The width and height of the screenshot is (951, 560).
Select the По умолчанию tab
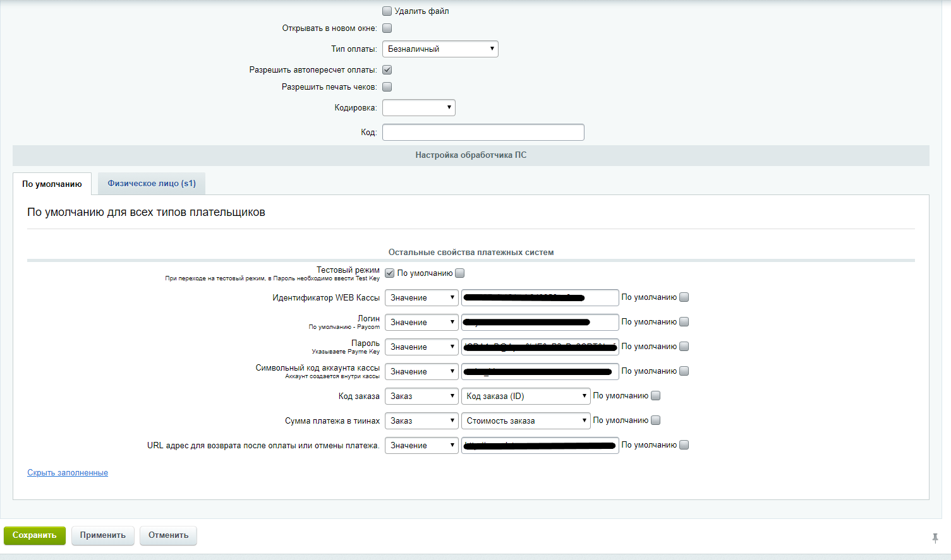[x=52, y=184]
